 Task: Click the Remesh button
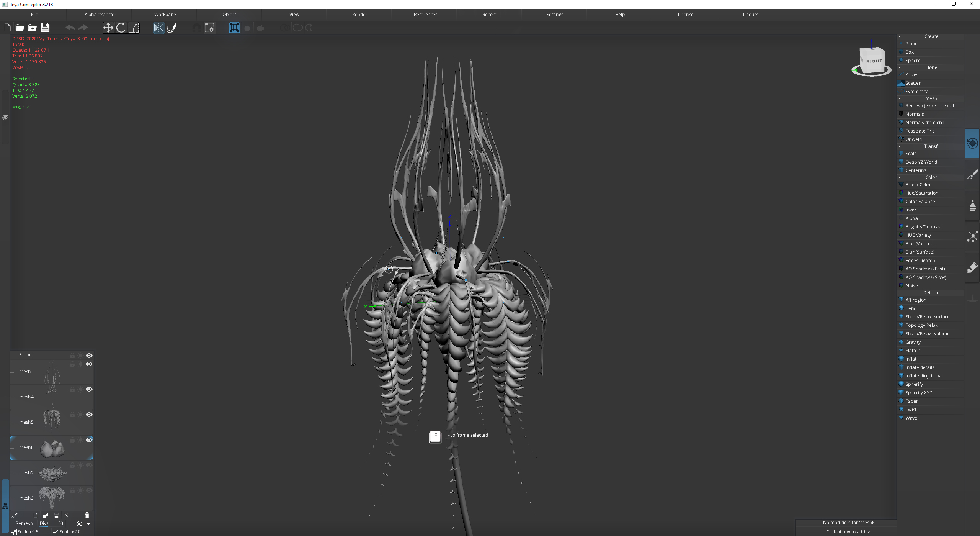[x=24, y=523]
